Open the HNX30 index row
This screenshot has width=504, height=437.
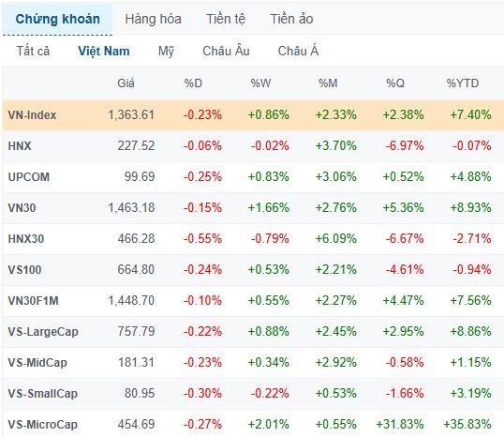tap(253, 238)
